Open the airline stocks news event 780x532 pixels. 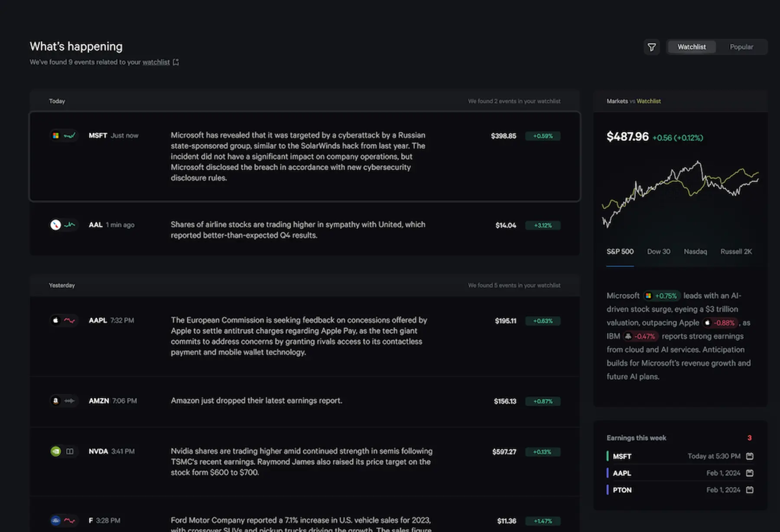point(305,230)
